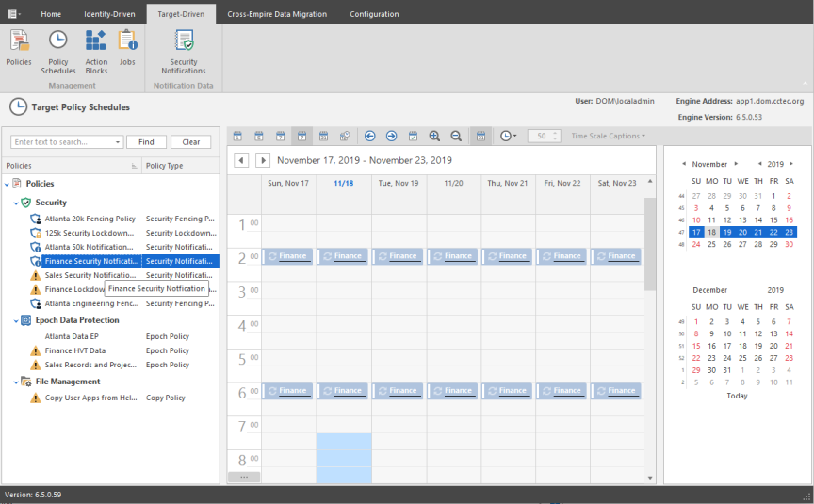This screenshot has height=504, width=814.
Task: Click the schedule scrollbar down arrow
Action: (x=650, y=478)
